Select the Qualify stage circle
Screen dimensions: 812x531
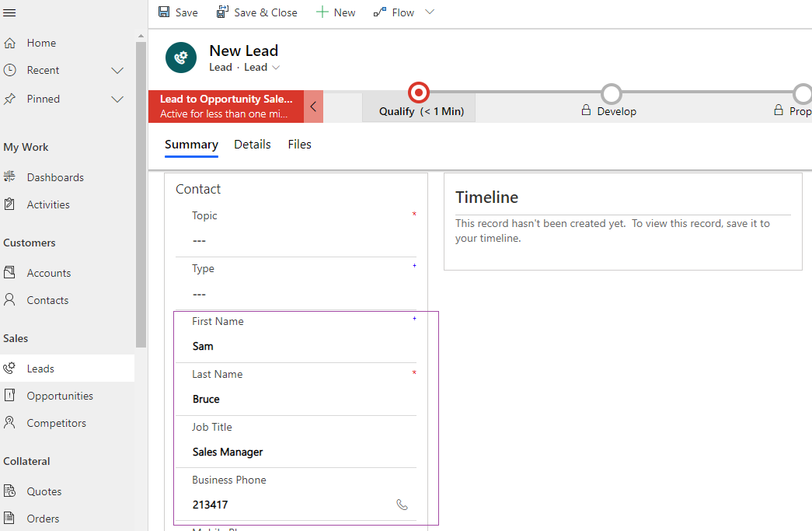[x=418, y=93]
